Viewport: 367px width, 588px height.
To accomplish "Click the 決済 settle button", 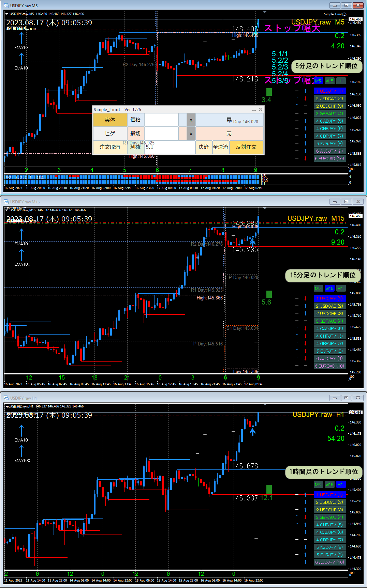I will 204,147.
